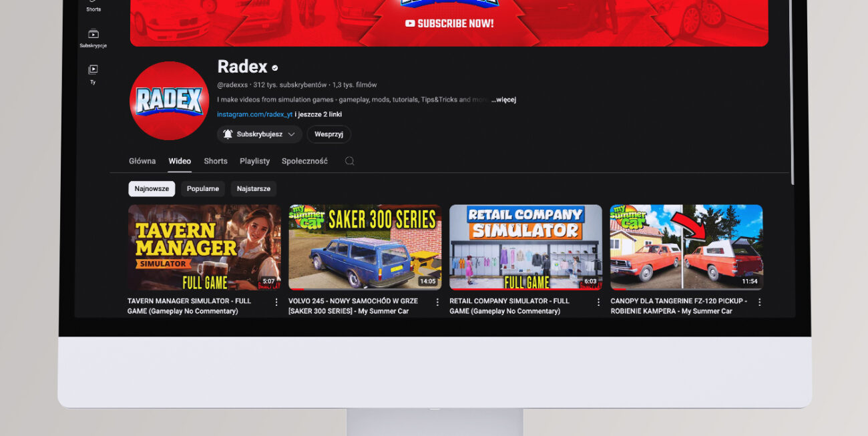Click the 5:07 duration badge

[268, 281]
